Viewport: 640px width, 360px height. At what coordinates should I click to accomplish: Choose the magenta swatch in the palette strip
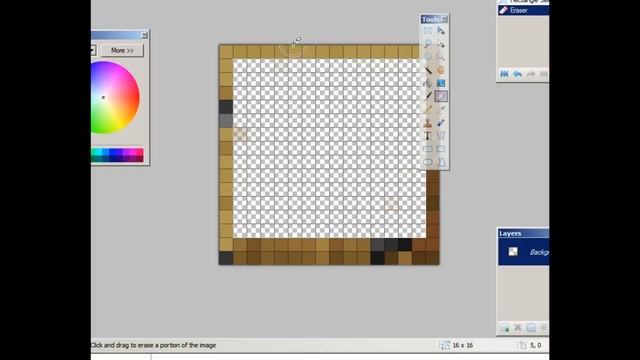(x=133, y=152)
